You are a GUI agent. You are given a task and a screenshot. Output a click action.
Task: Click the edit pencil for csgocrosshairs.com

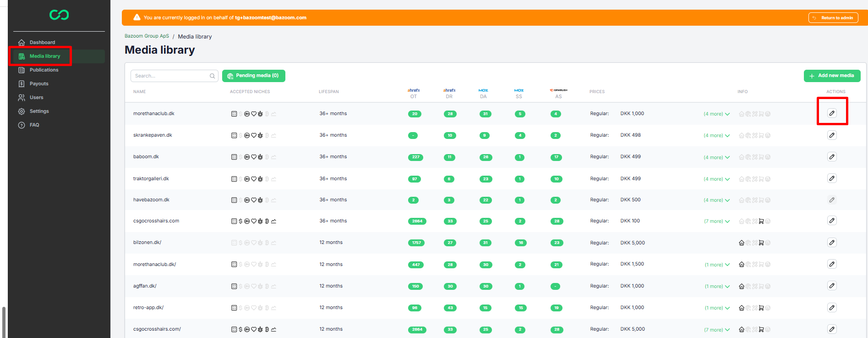[832, 221]
